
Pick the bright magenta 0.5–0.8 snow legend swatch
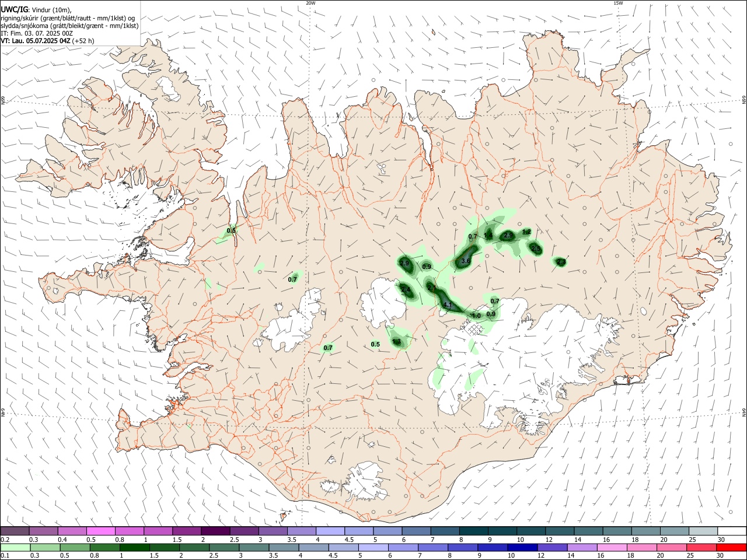[x=100, y=531]
